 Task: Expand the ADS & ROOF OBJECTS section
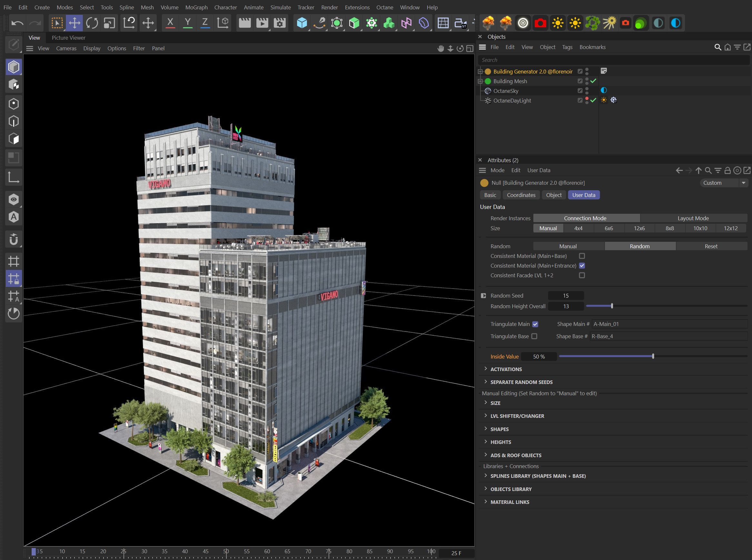click(x=515, y=455)
